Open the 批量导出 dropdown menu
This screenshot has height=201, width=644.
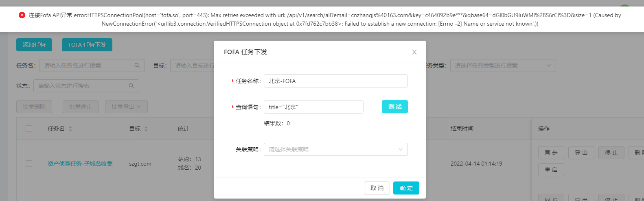pyautogui.click(x=126, y=107)
